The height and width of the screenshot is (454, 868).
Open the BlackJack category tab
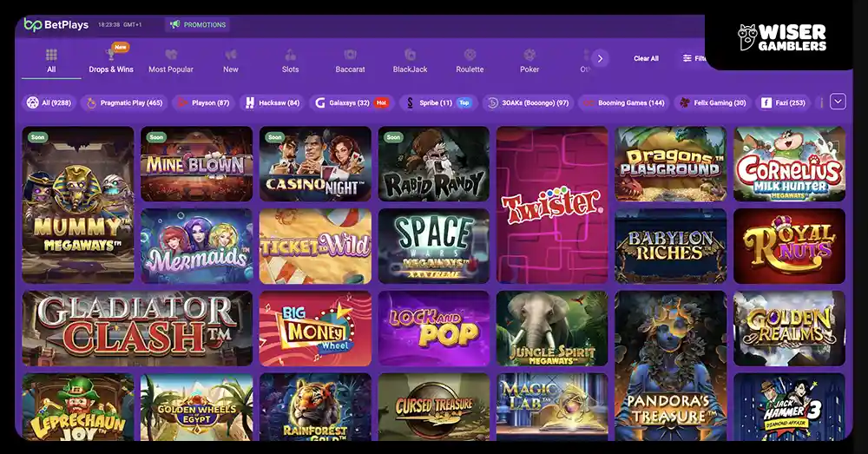[411, 61]
